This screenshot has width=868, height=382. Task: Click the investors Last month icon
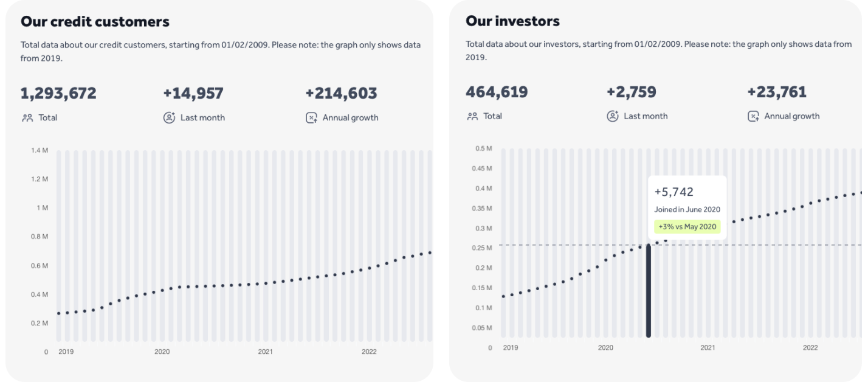point(613,116)
